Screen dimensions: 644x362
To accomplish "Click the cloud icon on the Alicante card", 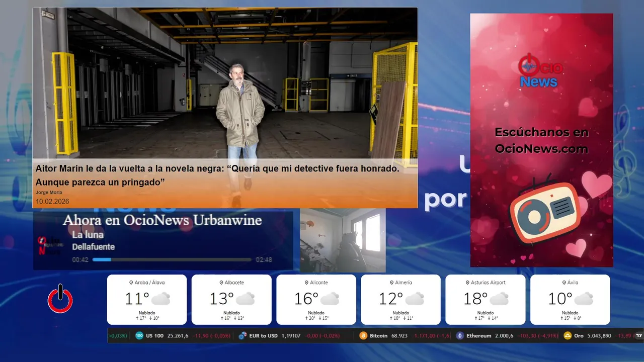I will point(330,299).
